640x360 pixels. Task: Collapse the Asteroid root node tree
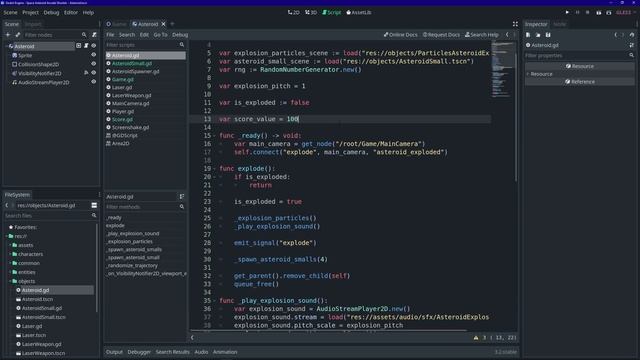pos(6,46)
